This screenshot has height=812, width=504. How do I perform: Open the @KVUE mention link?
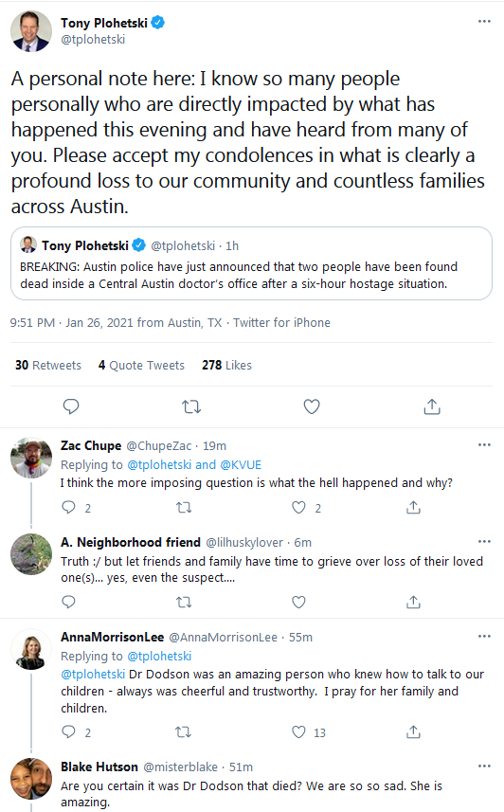pos(241,464)
